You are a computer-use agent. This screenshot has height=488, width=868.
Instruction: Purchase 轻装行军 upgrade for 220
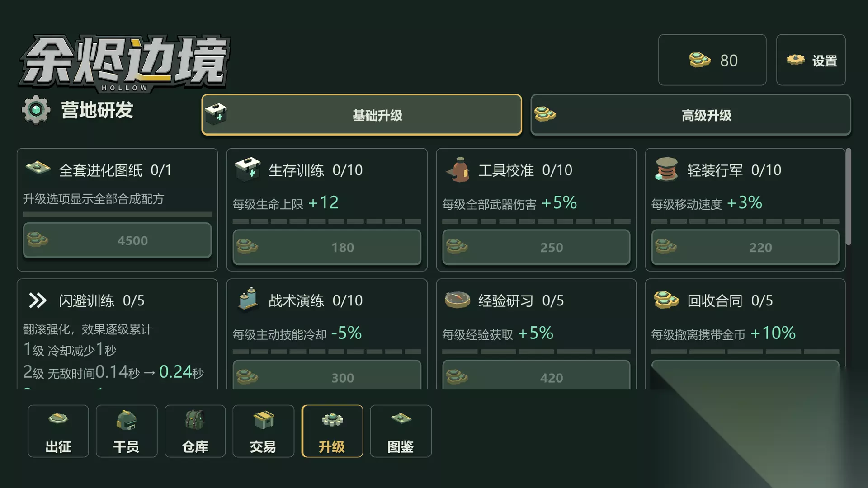coord(745,247)
